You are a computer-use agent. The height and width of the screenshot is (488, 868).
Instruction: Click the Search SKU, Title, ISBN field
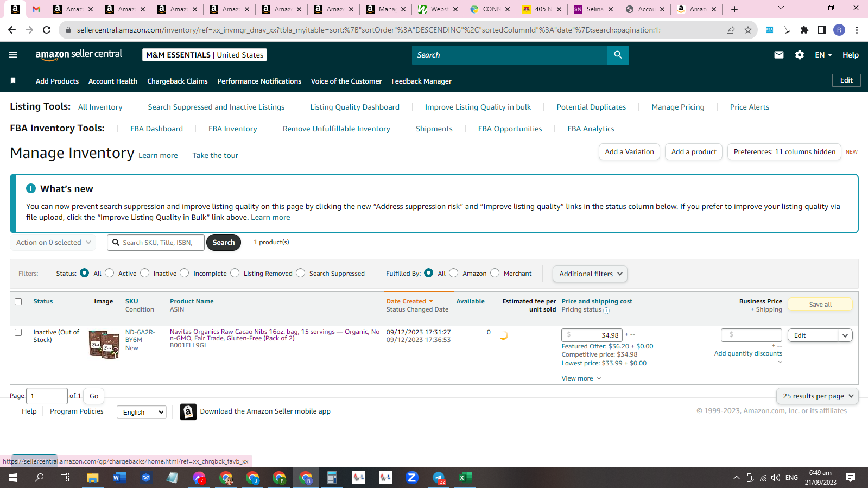156,243
